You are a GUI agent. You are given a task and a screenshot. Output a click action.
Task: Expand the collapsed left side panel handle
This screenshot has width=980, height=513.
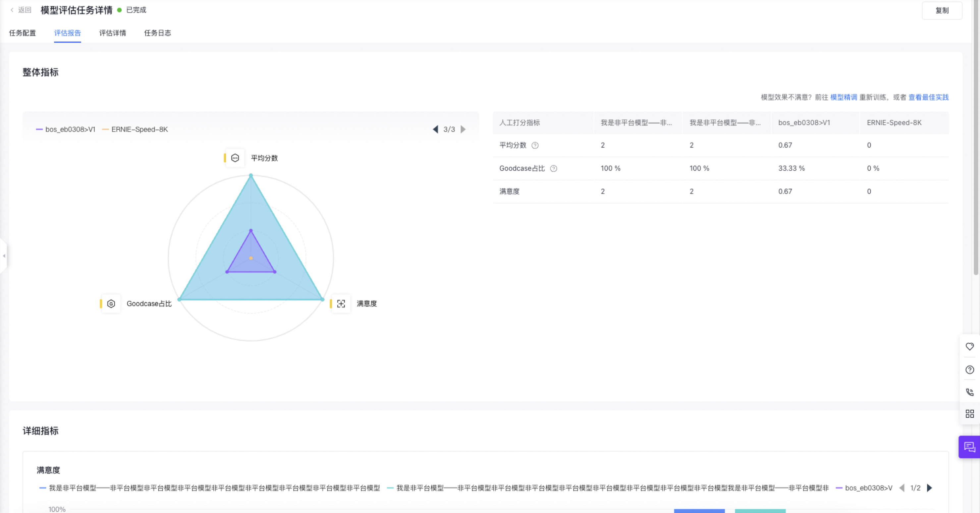pyautogui.click(x=3, y=256)
